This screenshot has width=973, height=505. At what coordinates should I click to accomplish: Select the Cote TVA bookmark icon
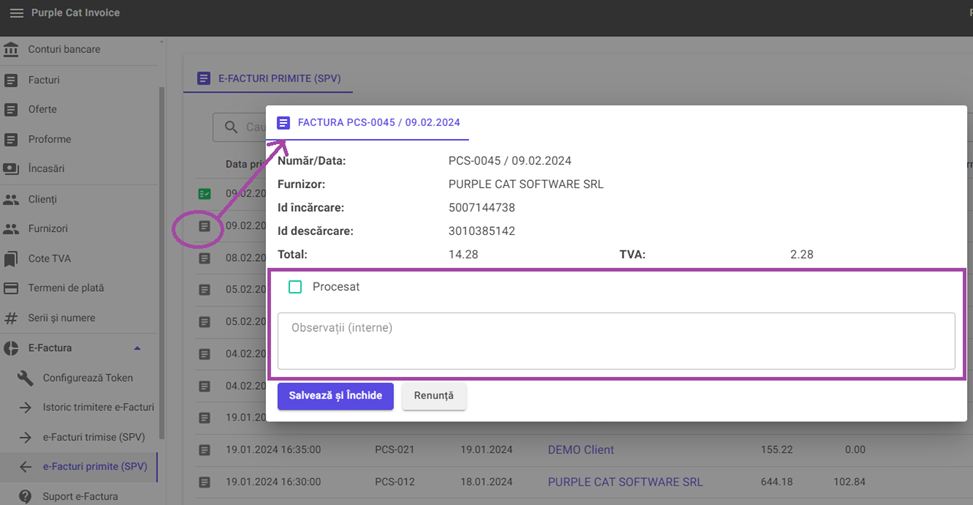11,259
